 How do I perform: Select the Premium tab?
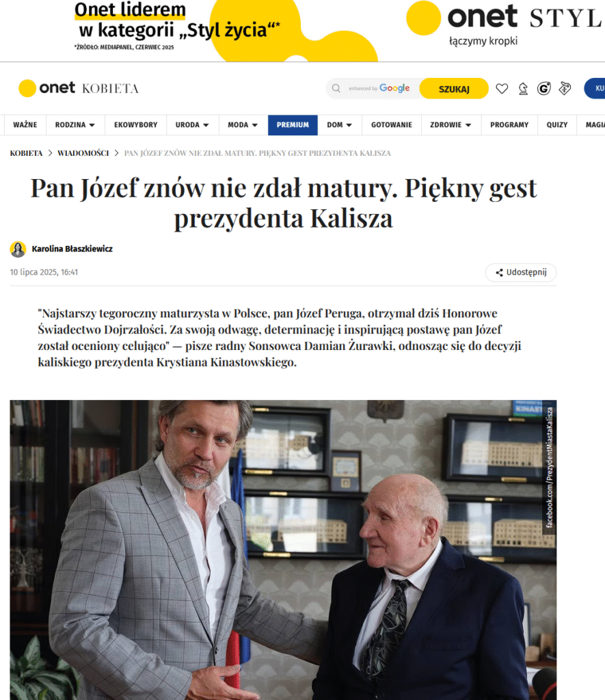pyautogui.click(x=293, y=125)
